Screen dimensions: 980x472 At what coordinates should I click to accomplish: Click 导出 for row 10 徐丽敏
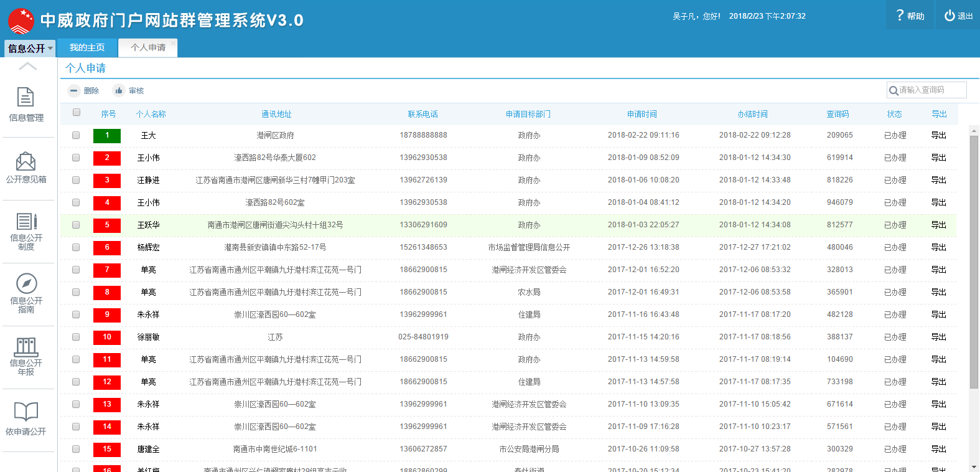[938, 337]
